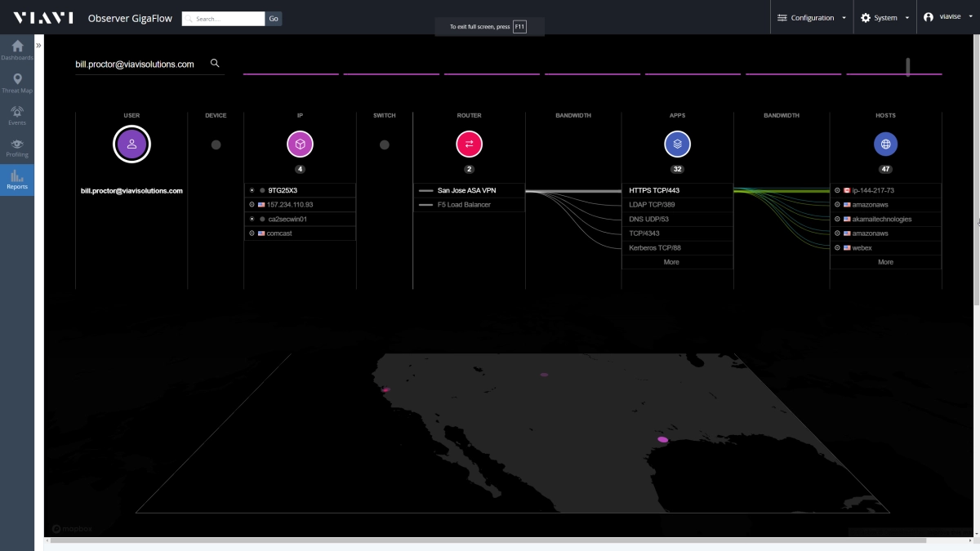This screenshot has height=551, width=980.
Task: Select the bill.proctor user name entry
Action: pyautogui.click(x=131, y=190)
